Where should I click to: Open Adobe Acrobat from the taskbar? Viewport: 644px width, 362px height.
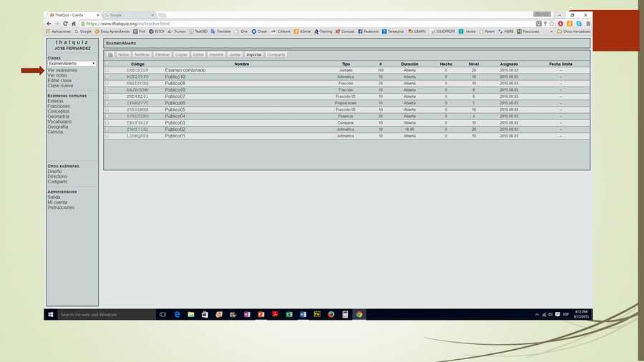[x=275, y=314]
